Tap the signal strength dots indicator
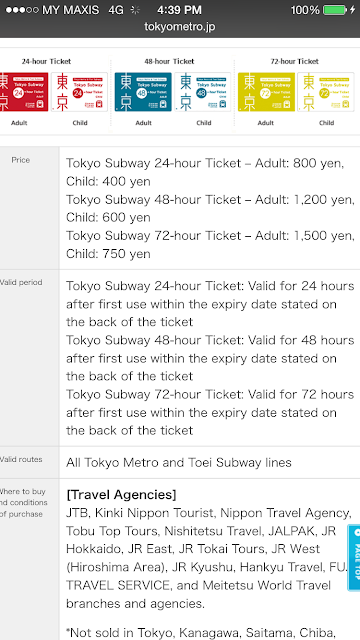The width and height of the screenshot is (360, 640). click(x=22, y=10)
